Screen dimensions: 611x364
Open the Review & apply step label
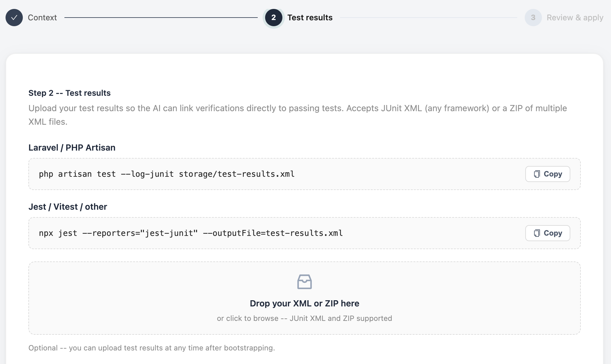pos(575,18)
